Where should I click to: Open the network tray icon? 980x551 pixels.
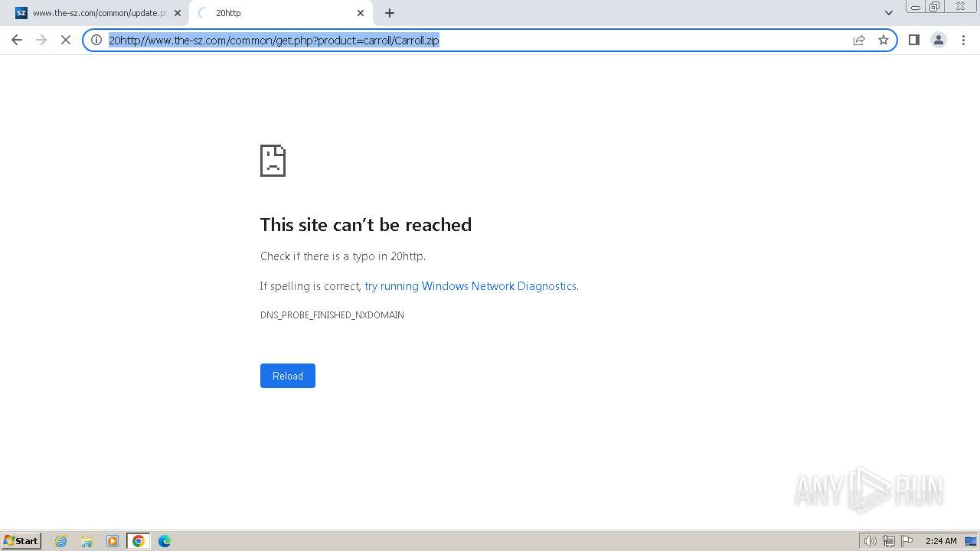889,541
